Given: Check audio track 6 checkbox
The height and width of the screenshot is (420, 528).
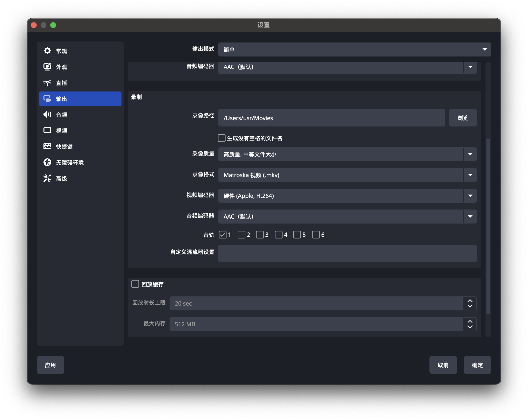Looking at the screenshot, I should click(x=316, y=235).
